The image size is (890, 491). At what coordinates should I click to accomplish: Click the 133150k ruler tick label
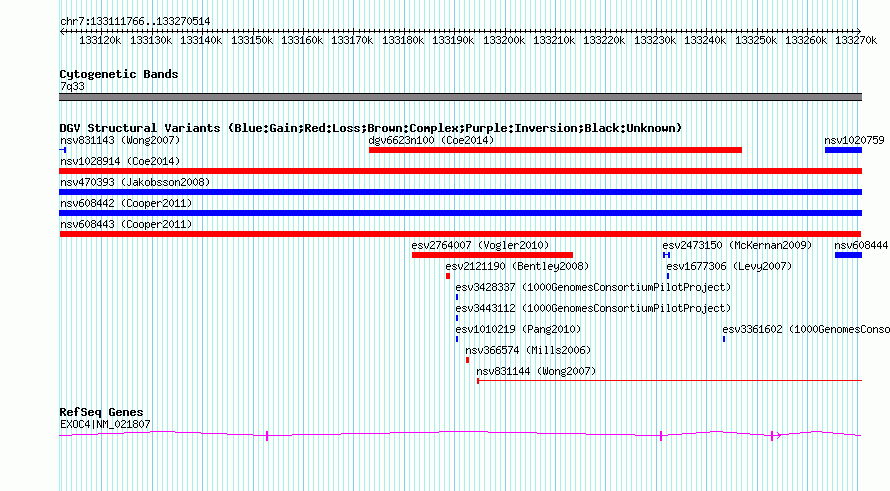tap(252, 40)
